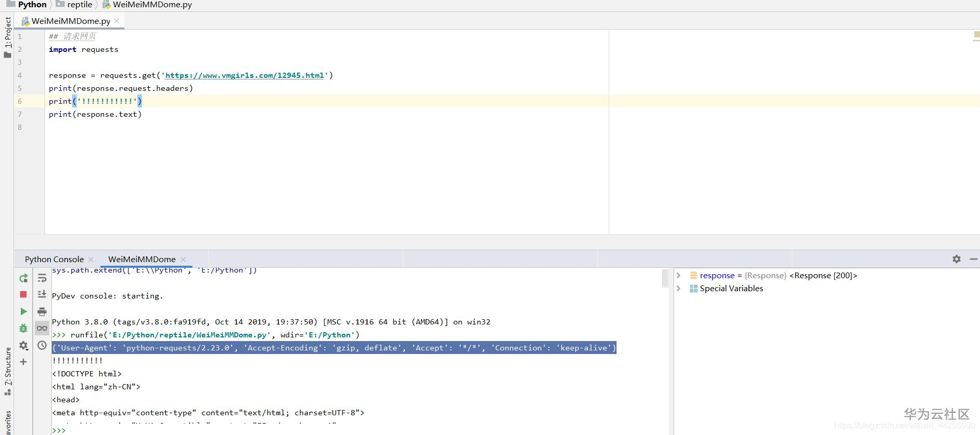Stop the console with red square
The height and width of the screenshot is (435, 980).
[x=23, y=294]
